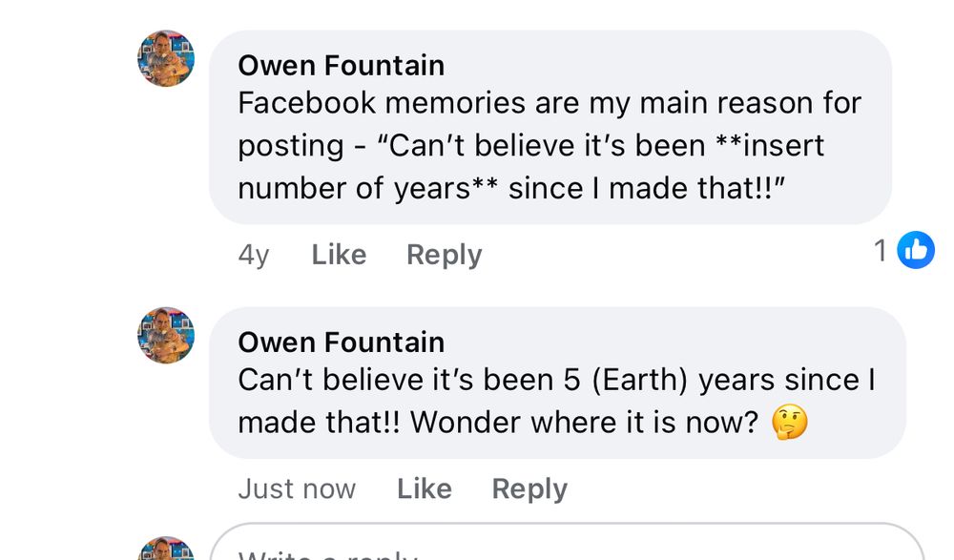This screenshot has width=954, height=560.
Task: Open the reaction count '1' on first comment
Action: click(x=881, y=251)
